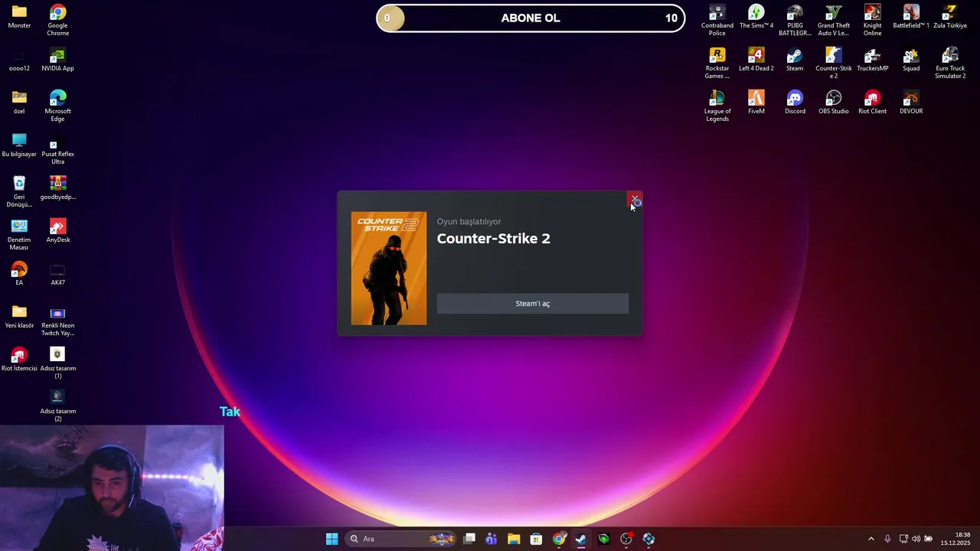Select DEVOUR desktop shortcut
Screen dimensions: 980x551
(x=911, y=103)
